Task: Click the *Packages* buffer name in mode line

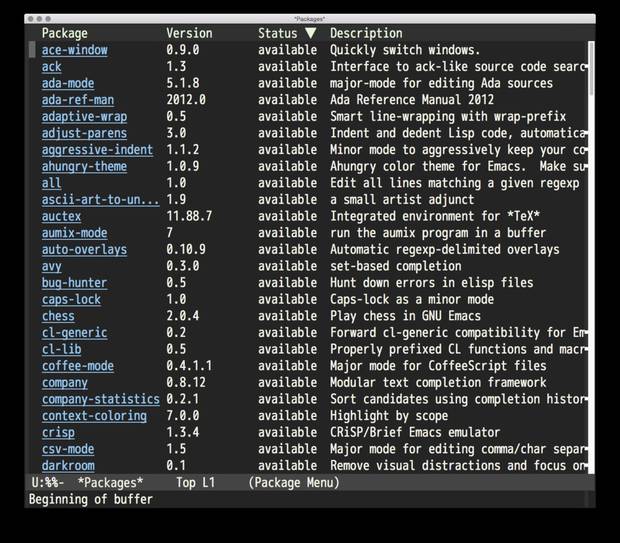Action: [110, 483]
